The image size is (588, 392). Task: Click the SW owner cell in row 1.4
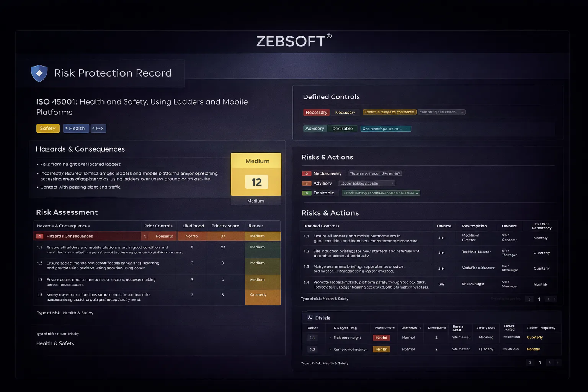[x=441, y=284]
